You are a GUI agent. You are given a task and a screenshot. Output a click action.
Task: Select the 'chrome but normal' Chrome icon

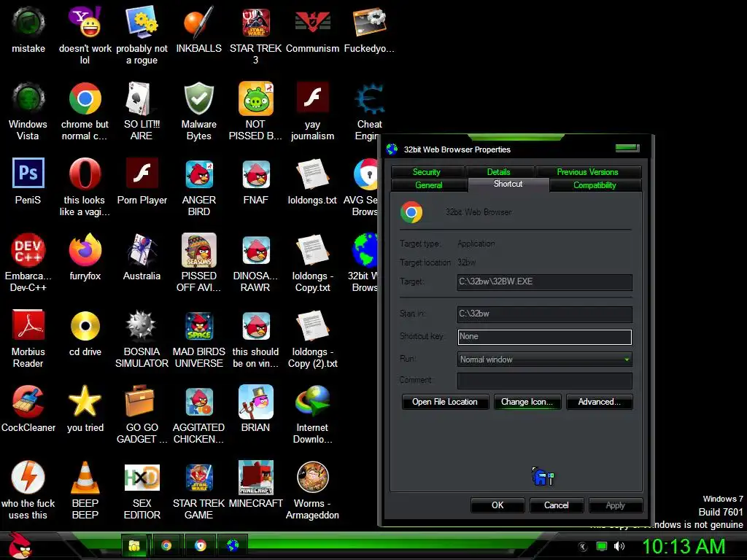[x=85, y=111]
